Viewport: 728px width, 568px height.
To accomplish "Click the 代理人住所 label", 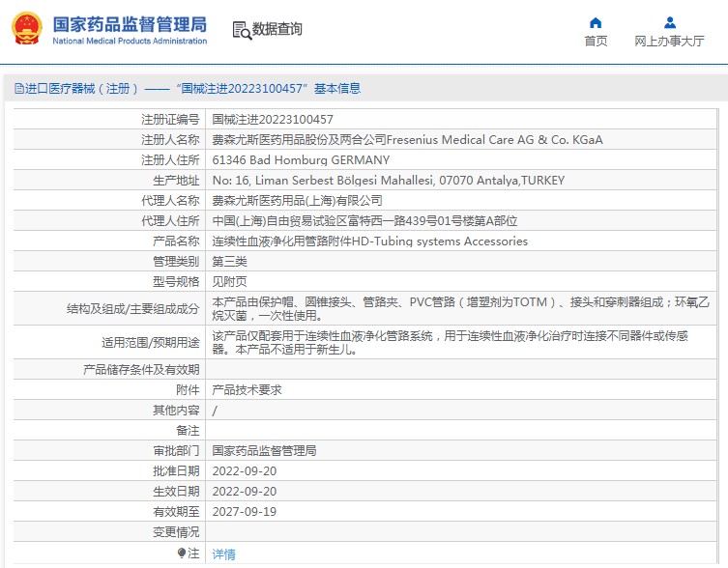I will (x=170, y=221).
